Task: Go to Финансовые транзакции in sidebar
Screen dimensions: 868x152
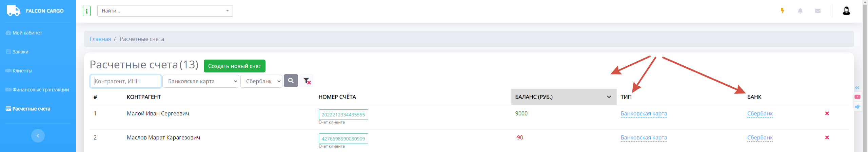Action: click(x=40, y=90)
